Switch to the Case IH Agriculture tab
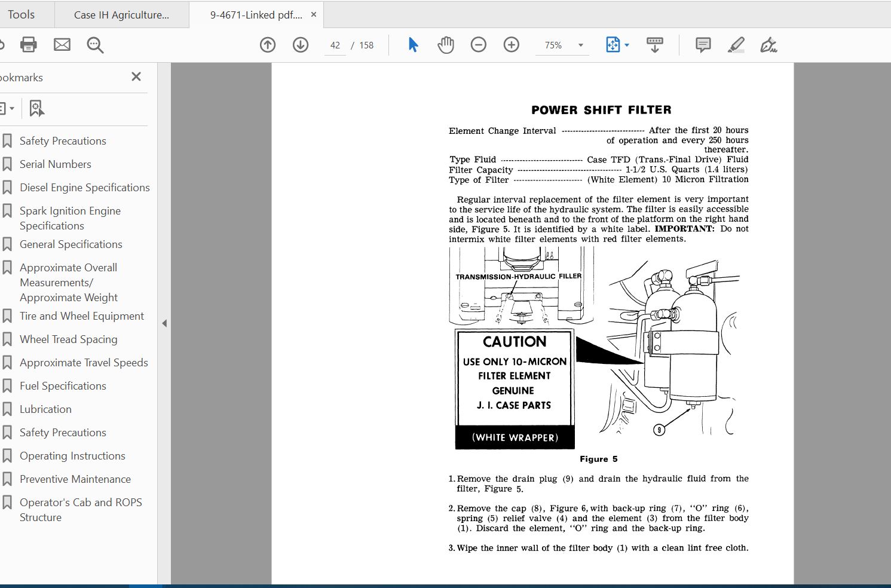 pyautogui.click(x=121, y=14)
